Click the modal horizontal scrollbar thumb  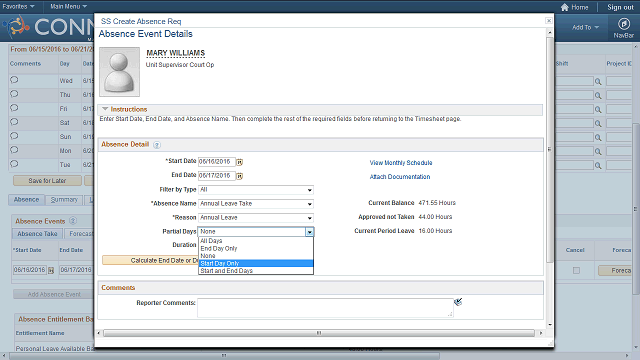[319, 333]
